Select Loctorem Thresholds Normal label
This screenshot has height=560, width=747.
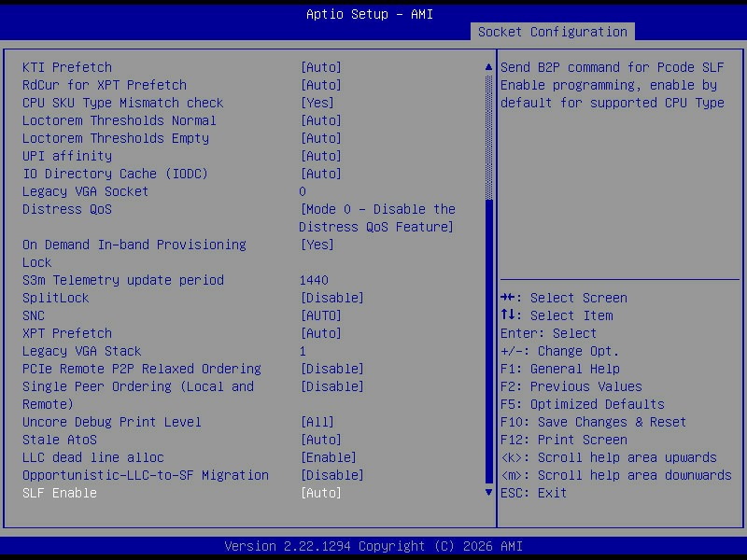tap(120, 120)
